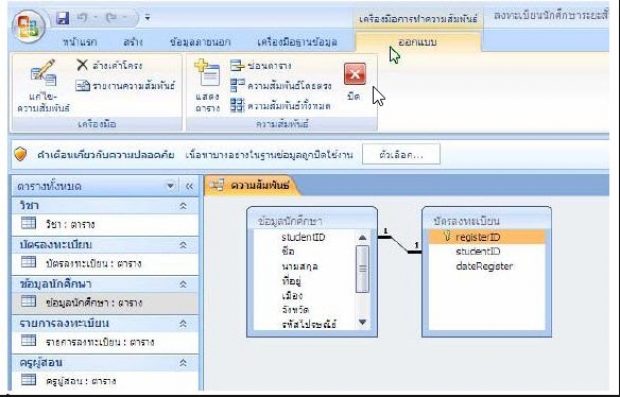Select the จังหวัด field
The image size is (620, 397).
(295, 310)
